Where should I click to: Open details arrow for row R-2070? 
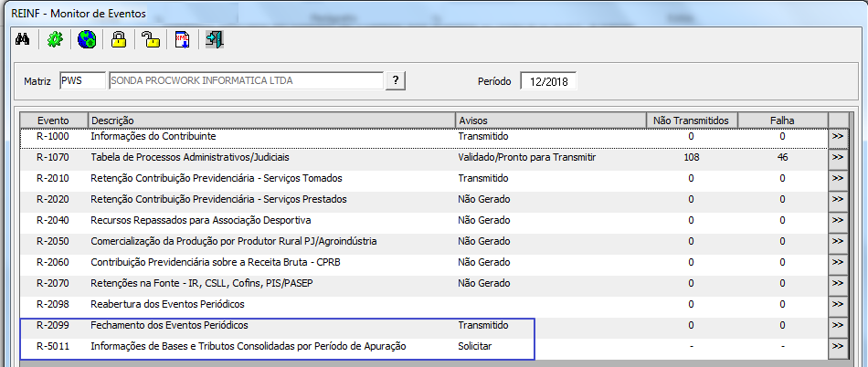point(838,284)
